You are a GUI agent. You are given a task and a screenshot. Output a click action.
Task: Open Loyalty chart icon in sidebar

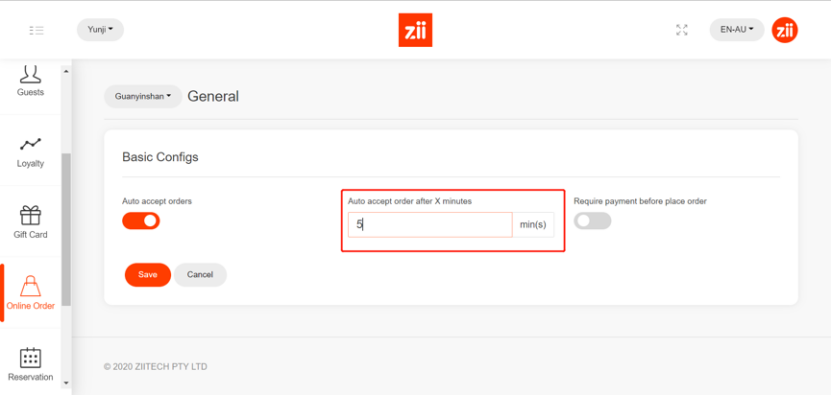pyautogui.click(x=30, y=144)
